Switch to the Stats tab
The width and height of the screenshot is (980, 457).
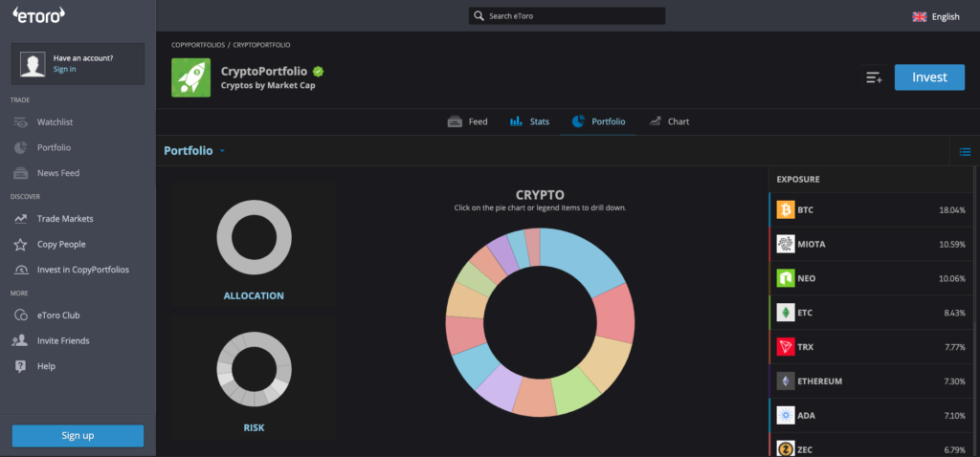[x=529, y=121]
